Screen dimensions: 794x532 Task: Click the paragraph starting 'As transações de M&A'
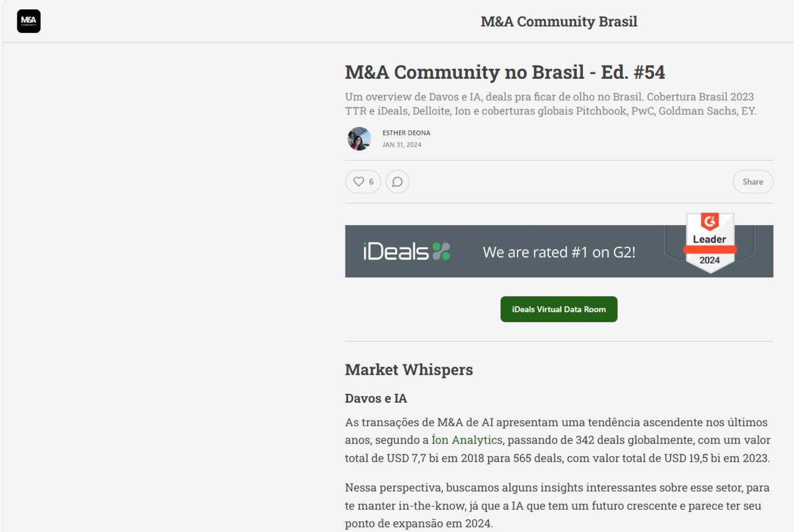[558, 440]
